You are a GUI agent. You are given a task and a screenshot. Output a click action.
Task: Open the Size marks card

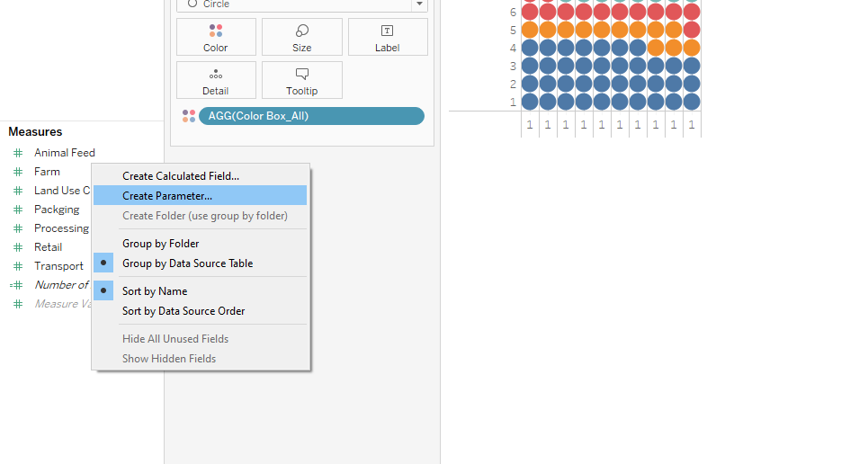click(301, 37)
